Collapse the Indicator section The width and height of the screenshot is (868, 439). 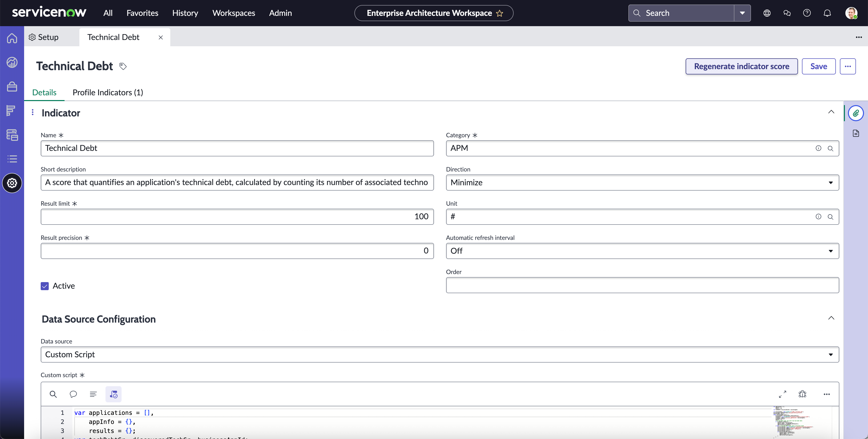(x=831, y=112)
